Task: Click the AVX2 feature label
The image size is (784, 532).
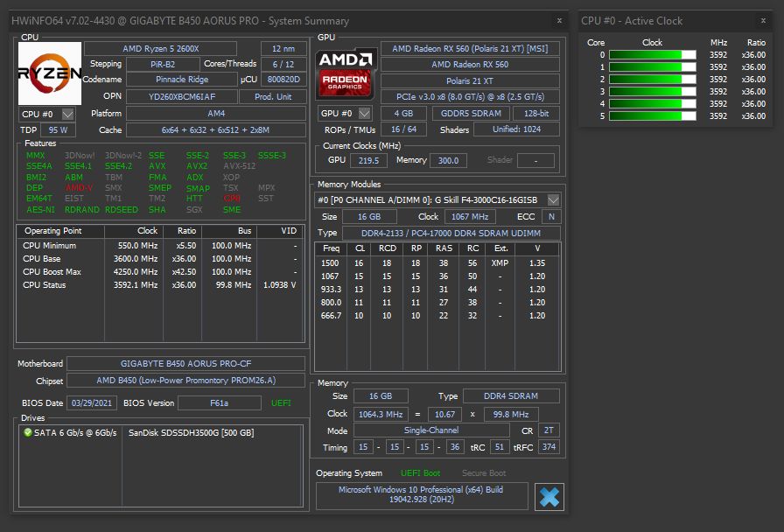Action: (197, 166)
